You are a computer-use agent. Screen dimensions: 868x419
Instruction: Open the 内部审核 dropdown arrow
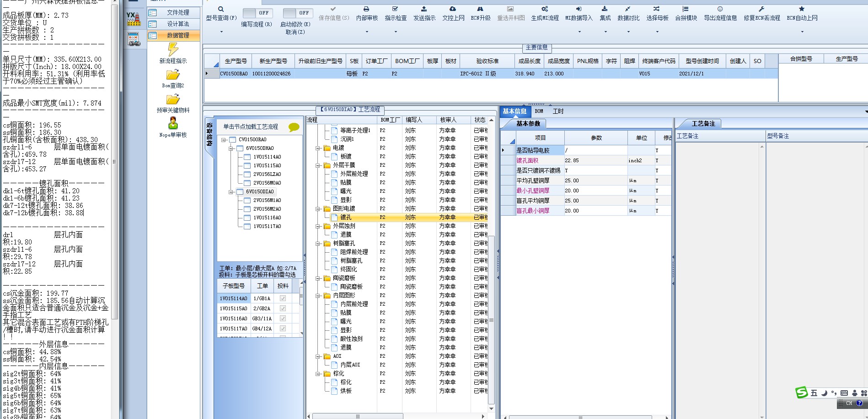[367, 32]
